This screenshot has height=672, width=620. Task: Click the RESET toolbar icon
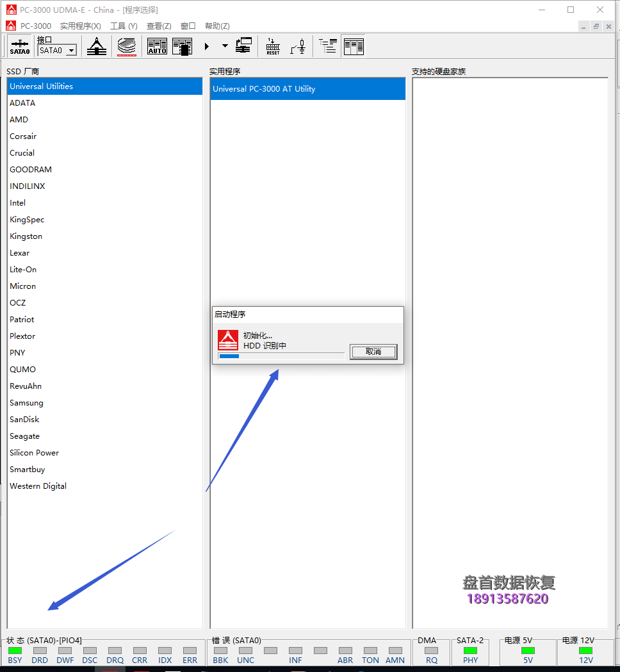pos(273,46)
